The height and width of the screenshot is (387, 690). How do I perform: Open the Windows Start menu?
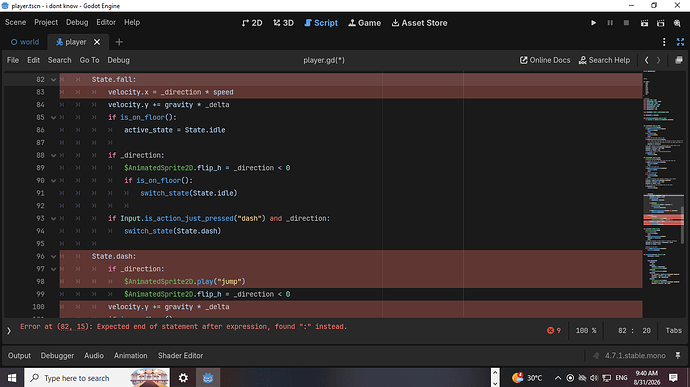(12, 378)
